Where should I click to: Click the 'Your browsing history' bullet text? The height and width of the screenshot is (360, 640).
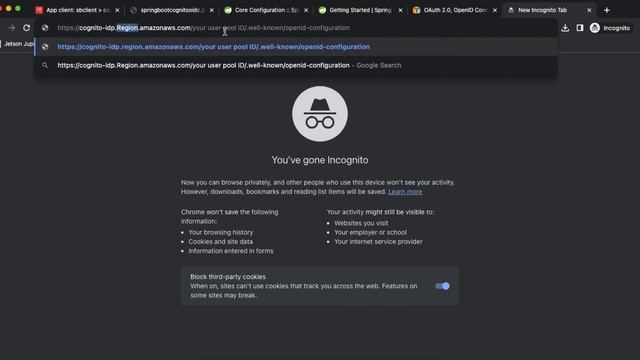pyautogui.click(x=221, y=232)
